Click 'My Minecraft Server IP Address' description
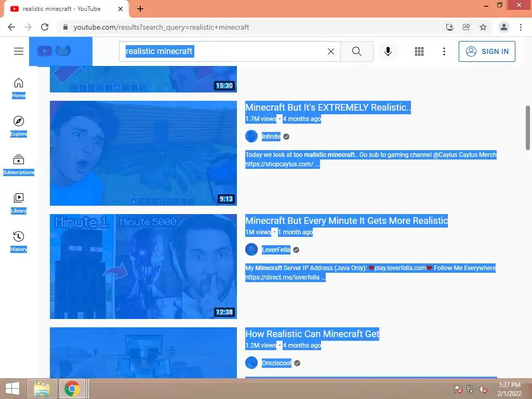Viewport: 532px width, 399px height. coord(370,272)
